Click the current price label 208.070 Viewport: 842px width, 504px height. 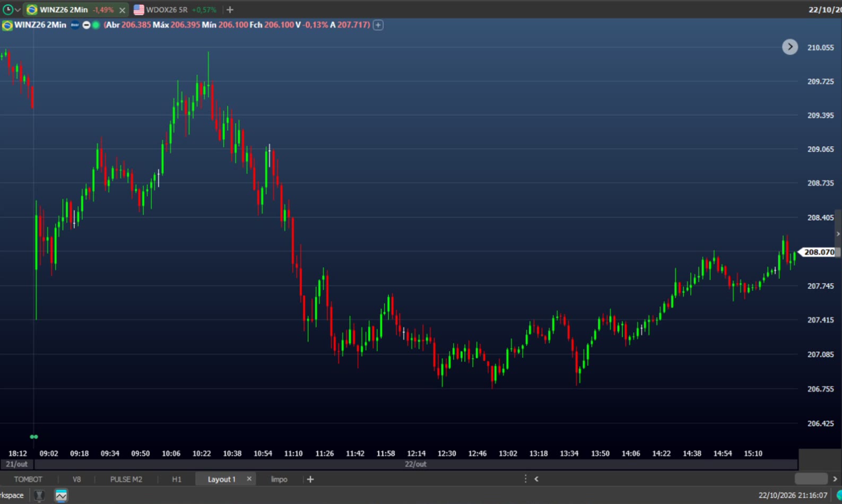(818, 252)
